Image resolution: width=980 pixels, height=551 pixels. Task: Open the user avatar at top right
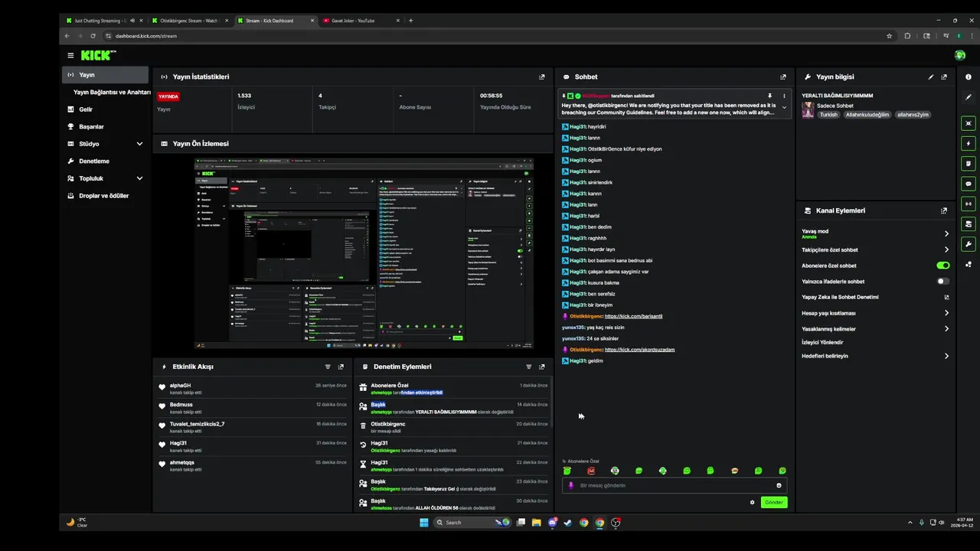click(x=960, y=55)
